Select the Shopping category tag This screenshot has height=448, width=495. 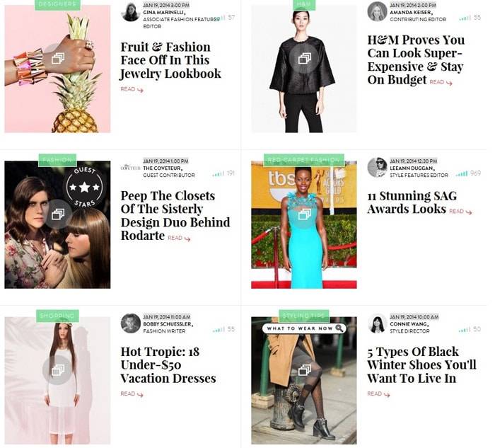pyautogui.click(x=57, y=316)
